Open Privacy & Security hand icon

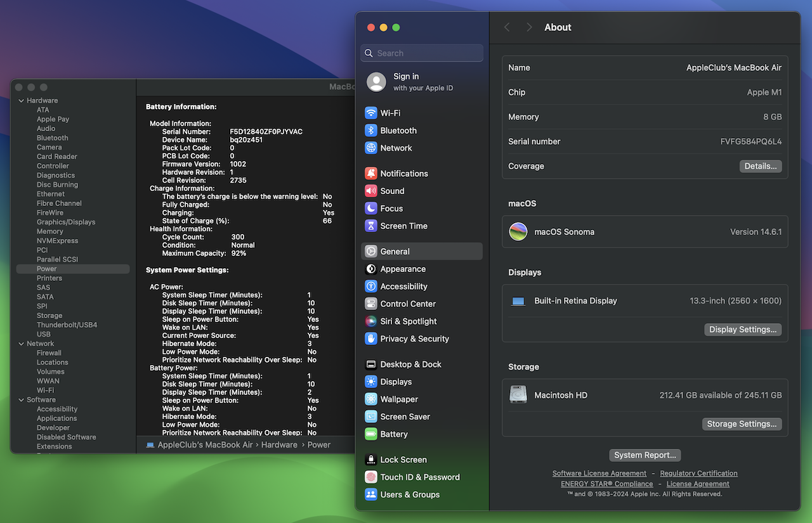click(371, 339)
